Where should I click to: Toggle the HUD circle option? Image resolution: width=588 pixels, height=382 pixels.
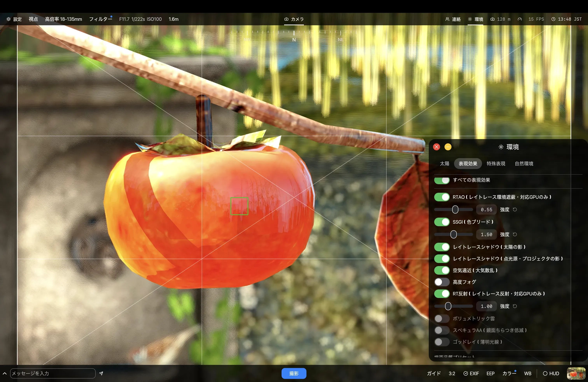click(551, 373)
